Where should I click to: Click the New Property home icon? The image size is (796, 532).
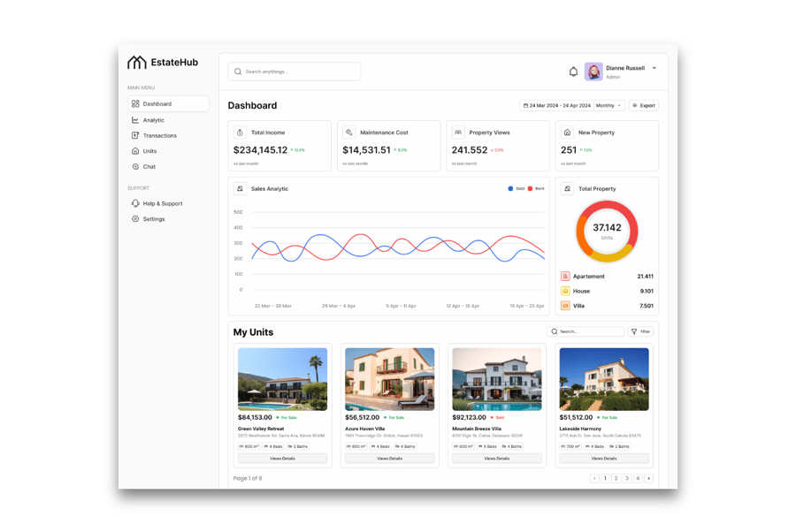pyautogui.click(x=567, y=133)
